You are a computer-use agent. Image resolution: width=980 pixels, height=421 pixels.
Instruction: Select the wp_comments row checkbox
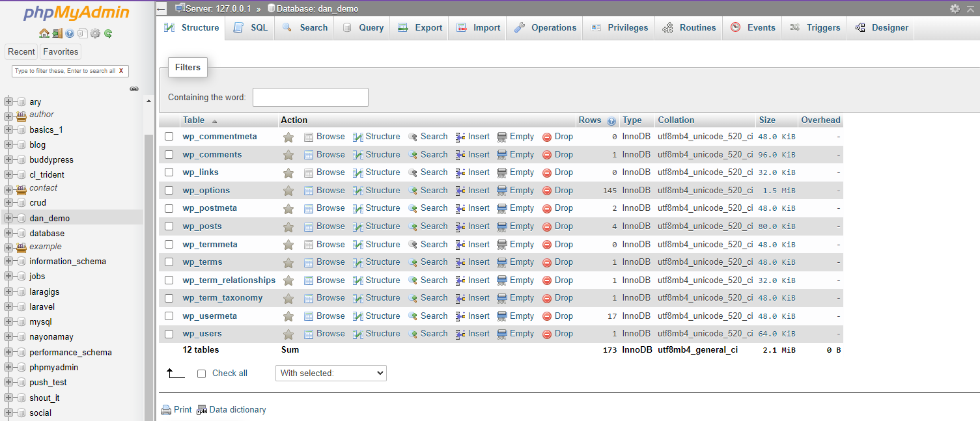(x=169, y=155)
